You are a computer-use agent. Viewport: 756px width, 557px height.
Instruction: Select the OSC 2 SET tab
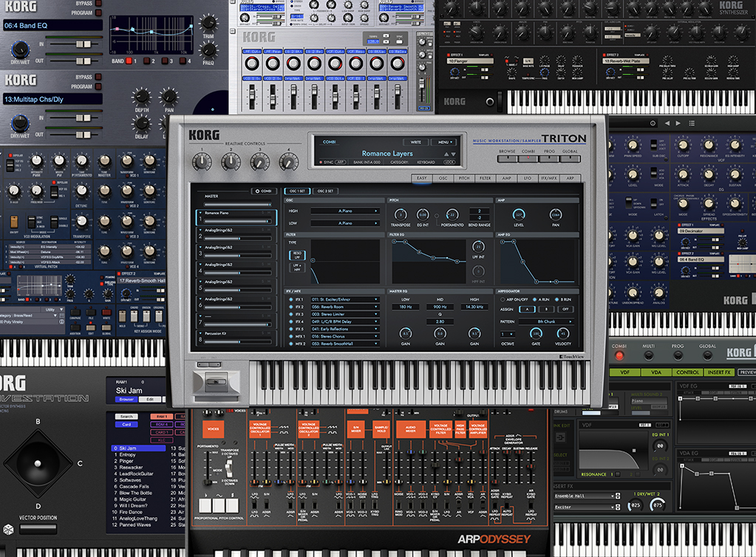325,191
